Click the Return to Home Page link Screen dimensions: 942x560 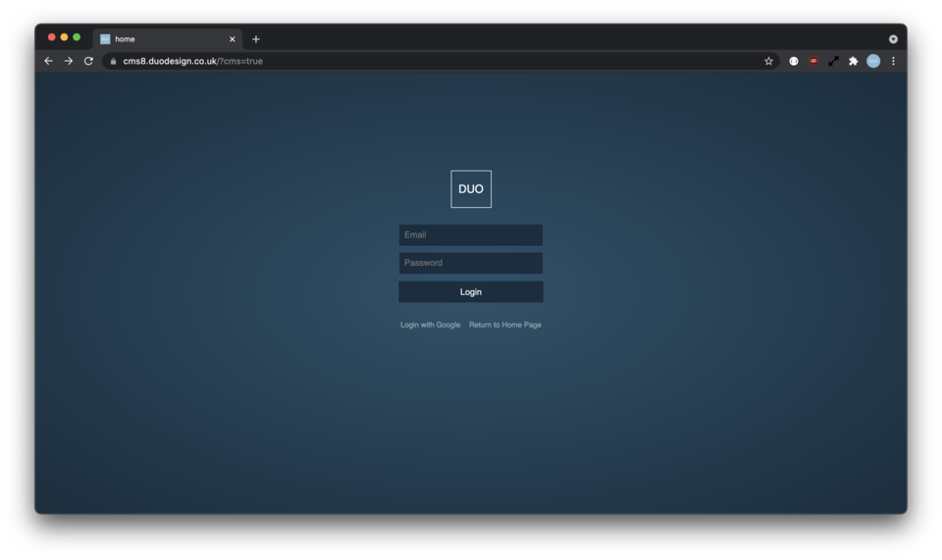click(505, 325)
